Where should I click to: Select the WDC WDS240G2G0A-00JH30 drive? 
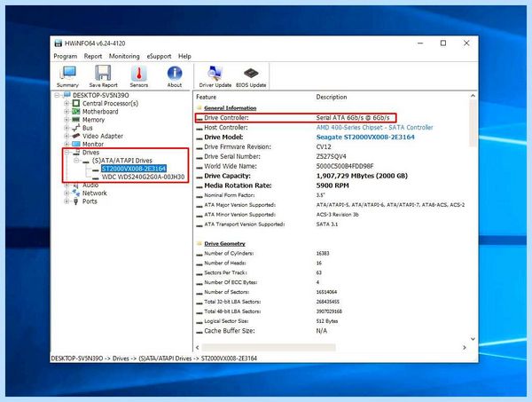tap(143, 177)
